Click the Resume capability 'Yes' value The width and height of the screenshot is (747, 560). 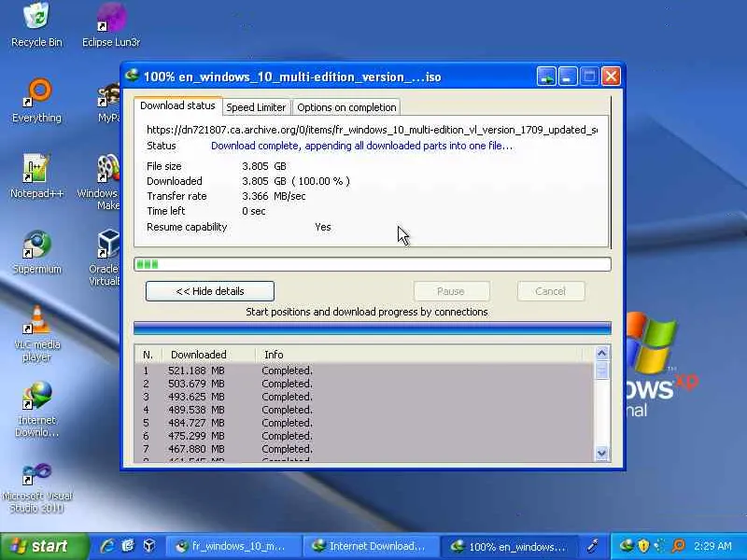[322, 227]
